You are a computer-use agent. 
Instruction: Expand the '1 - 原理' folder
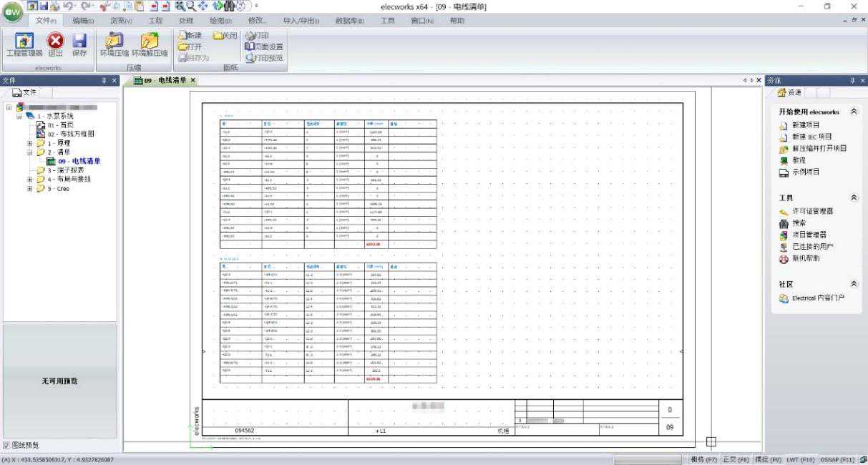(x=30, y=143)
